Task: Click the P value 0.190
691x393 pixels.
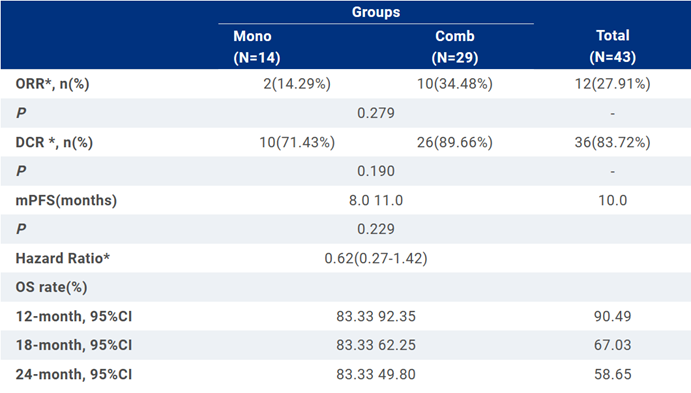Action: click(376, 171)
